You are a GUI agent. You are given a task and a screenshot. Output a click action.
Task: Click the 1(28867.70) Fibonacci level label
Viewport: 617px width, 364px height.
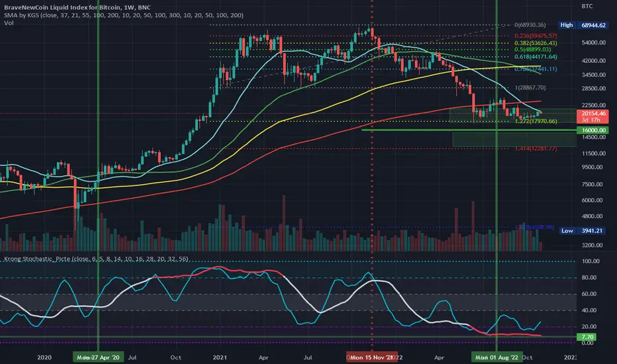[530, 88]
